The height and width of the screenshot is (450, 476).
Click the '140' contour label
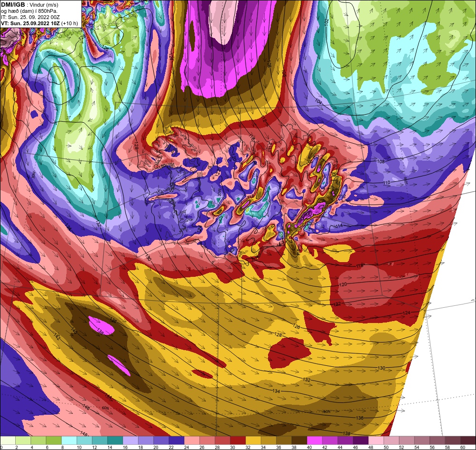pos(74,331)
